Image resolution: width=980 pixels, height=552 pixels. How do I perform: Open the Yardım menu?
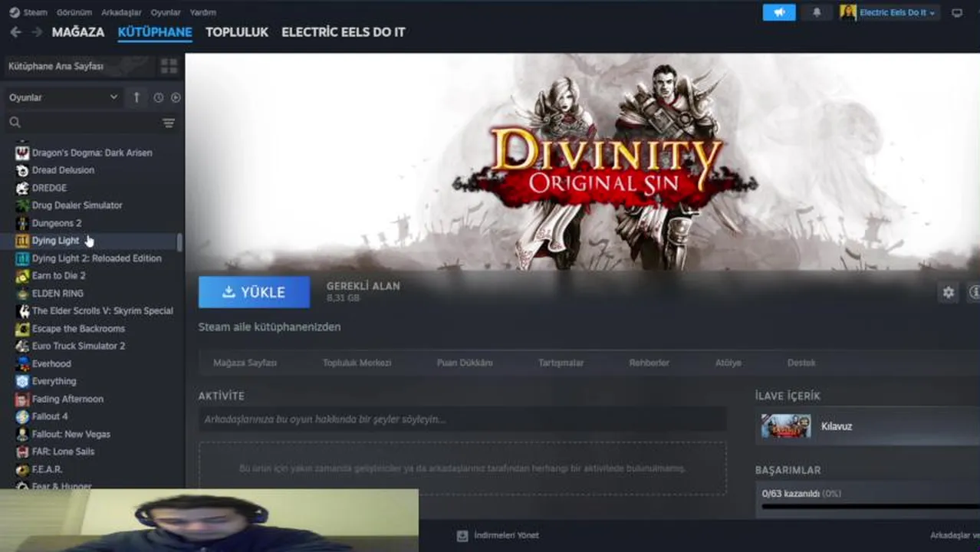point(203,12)
